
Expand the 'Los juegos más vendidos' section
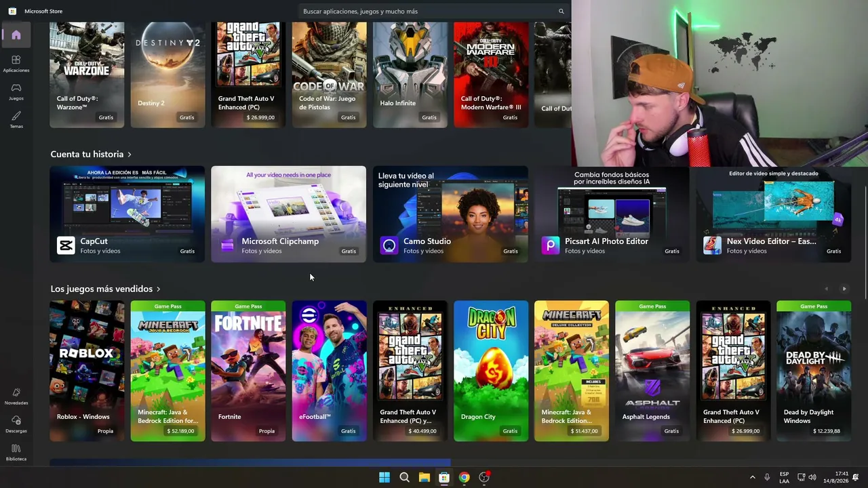click(105, 289)
